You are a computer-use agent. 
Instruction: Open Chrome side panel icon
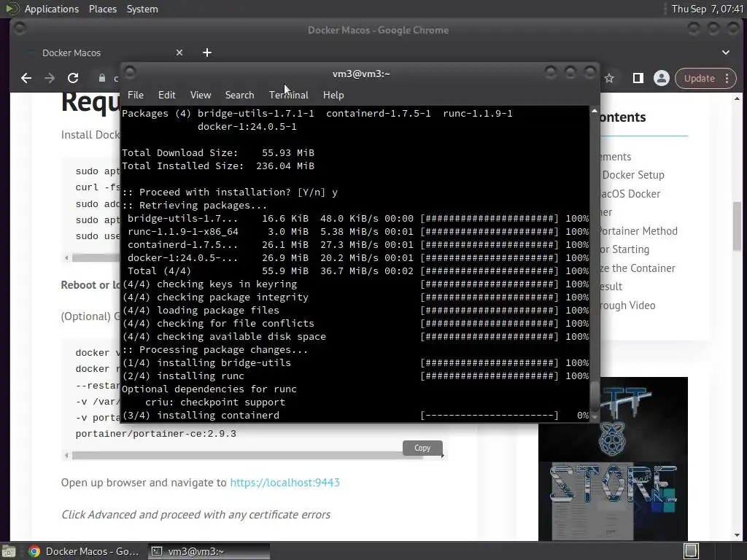point(638,78)
